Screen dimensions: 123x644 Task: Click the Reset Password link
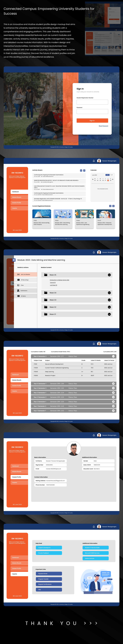[103, 126]
